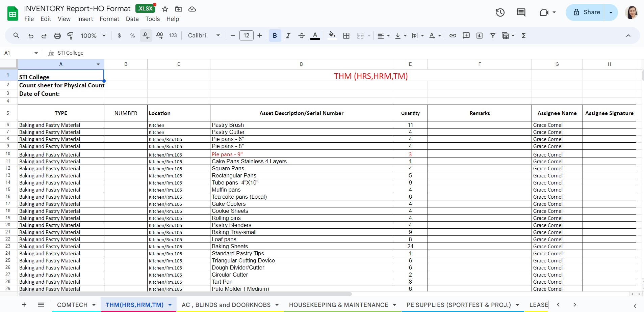Undo the last action
Viewport: 644px width, 312px height.
point(31,35)
